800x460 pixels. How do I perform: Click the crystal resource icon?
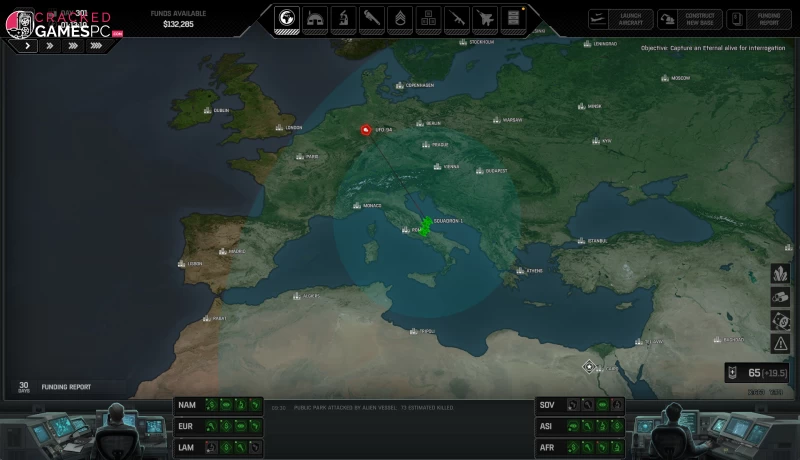[x=780, y=273]
